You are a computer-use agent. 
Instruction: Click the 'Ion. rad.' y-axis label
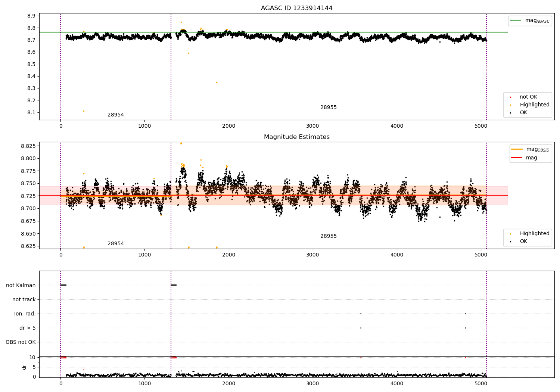(x=25, y=314)
